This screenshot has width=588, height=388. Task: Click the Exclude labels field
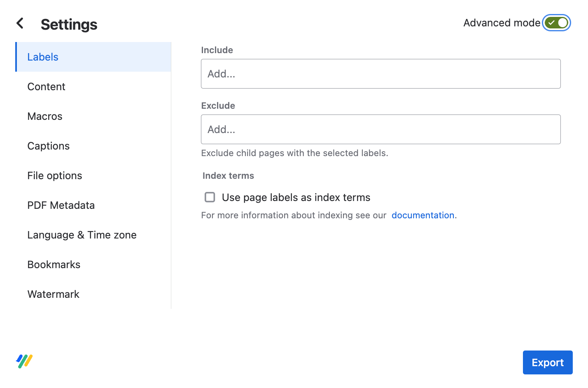[x=381, y=129]
